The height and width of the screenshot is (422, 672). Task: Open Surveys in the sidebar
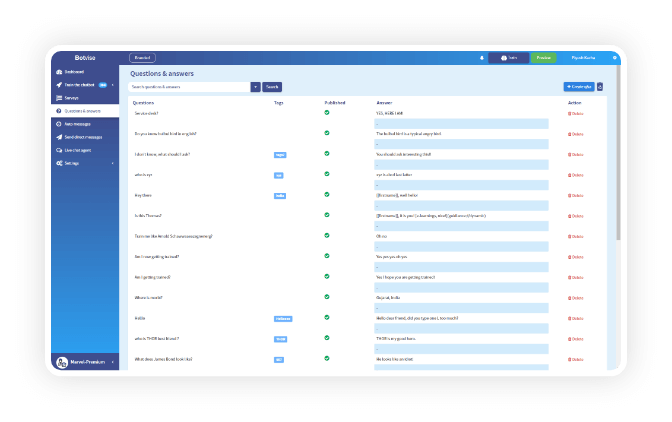[x=84, y=98]
